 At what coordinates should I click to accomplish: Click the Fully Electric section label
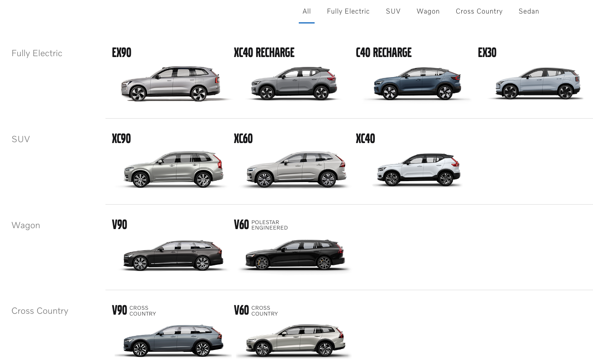coord(37,53)
